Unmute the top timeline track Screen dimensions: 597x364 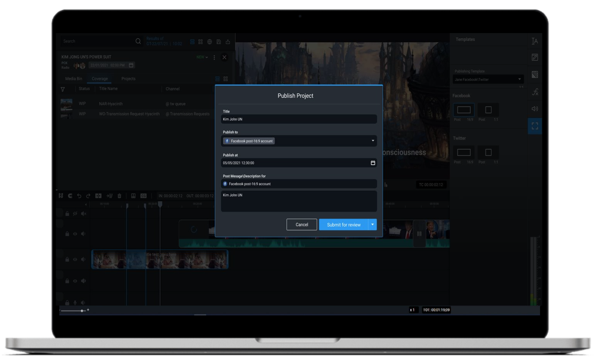click(x=84, y=214)
